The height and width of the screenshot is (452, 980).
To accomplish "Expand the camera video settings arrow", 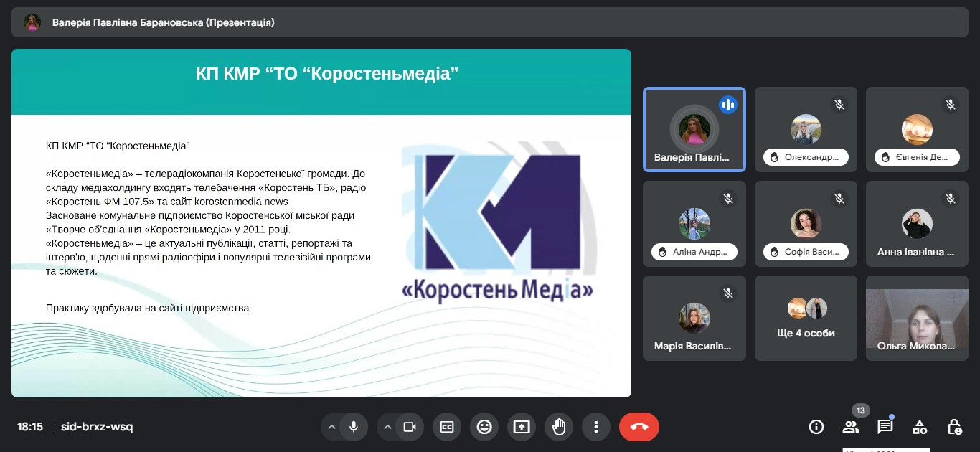I will click(x=387, y=427).
